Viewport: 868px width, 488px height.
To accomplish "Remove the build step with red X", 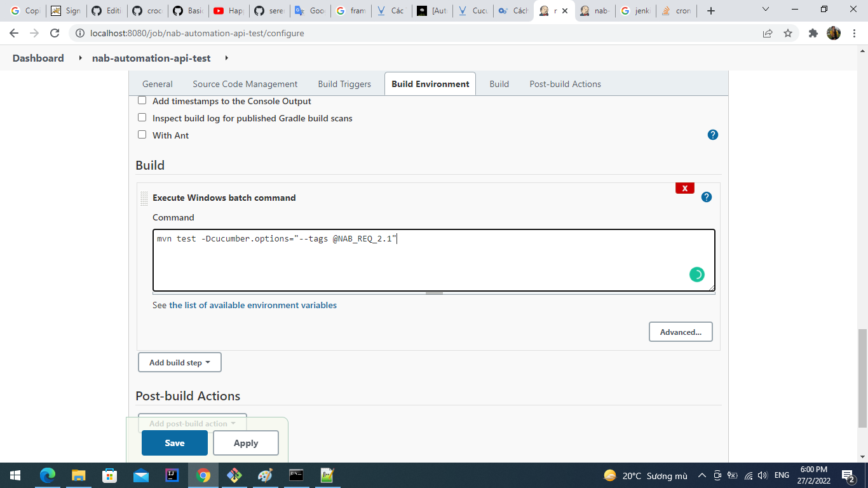I will tap(685, 188).
